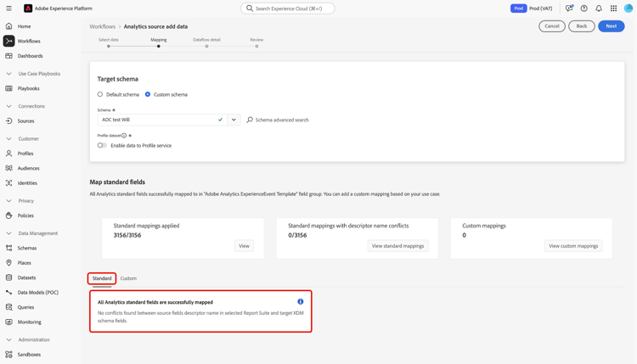Click the Mapping step
The height and width of the screenshot is (364, 637).
click(159, 42)
